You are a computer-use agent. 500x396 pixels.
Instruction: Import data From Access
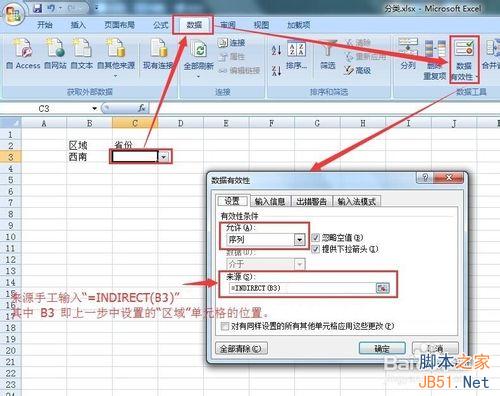[x=23, y=54]
